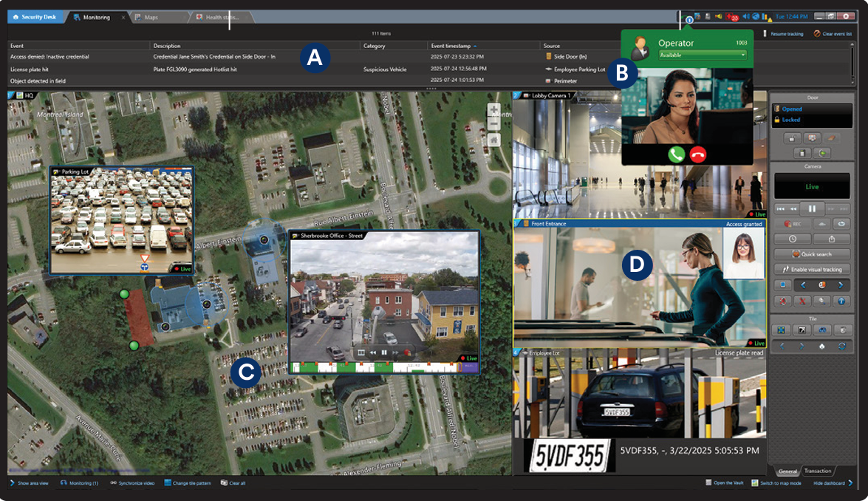This screenshot has width=868, height=501.
Task: Select the Transaction dashboard tab
Action: (x=818, y=471)
